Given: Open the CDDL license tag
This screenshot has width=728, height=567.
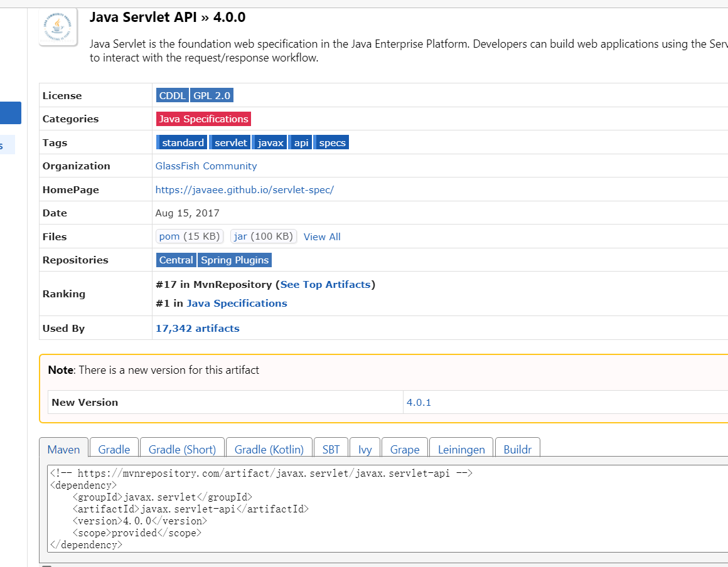Looking at the screenshot, I should (x=172, y=95).
